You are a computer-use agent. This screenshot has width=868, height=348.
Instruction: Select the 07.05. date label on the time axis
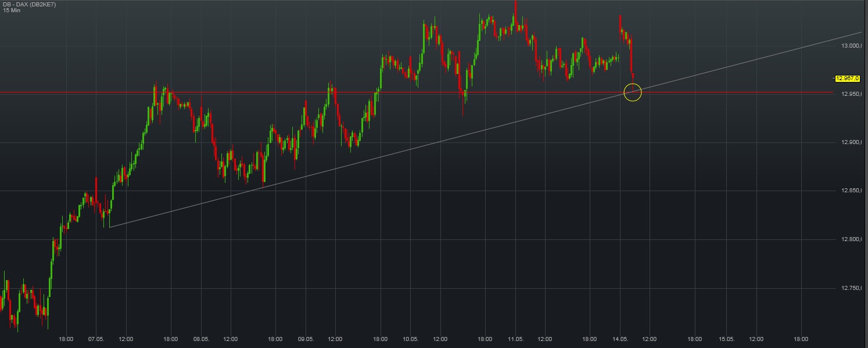(x=96, y=339)
